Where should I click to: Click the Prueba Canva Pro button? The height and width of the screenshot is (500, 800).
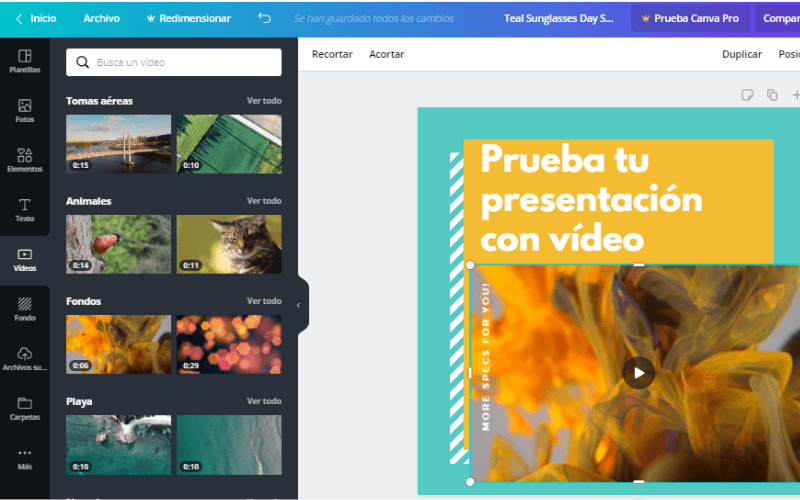(x=690, y=18)
